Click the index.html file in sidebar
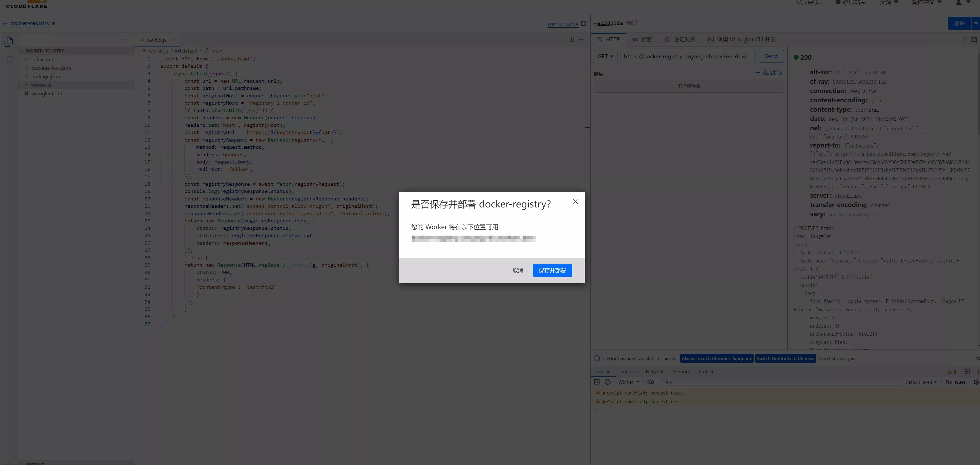The image size is (980, 465). pos(43,59)
